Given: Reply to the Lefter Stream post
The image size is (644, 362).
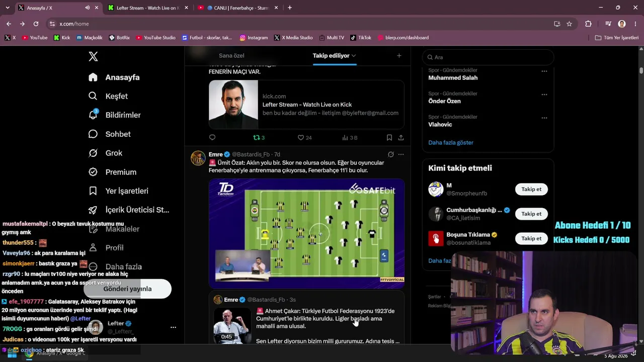Looking at the screenshot, I should tap(212, 138).
